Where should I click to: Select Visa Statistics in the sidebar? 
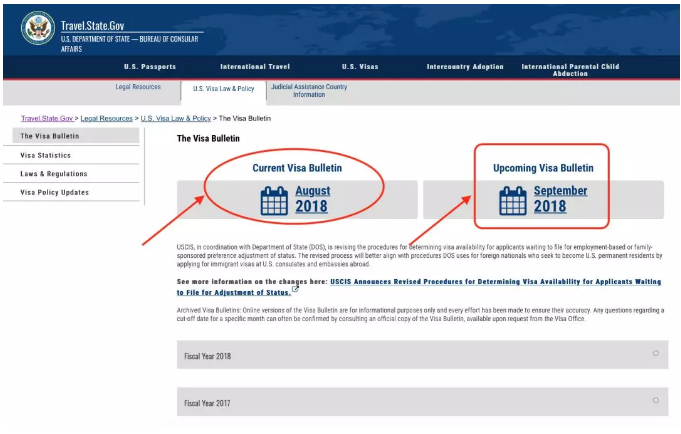point(48,155)
